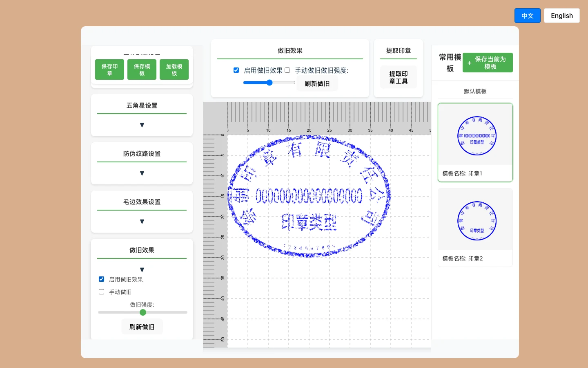This screenshot has height=368, width=588.
Task: Click 刷新做旧 button in the top panel
Action: click(x=317, y=84)
